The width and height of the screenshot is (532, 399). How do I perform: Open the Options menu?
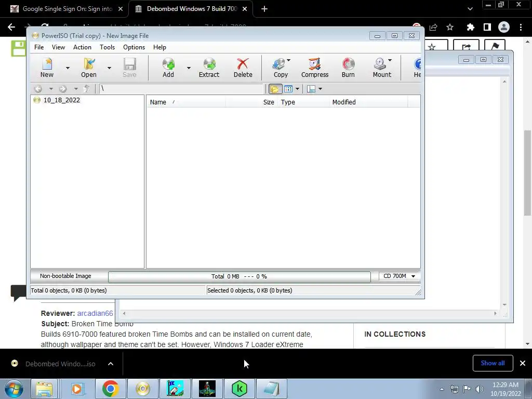coord(134,47)
